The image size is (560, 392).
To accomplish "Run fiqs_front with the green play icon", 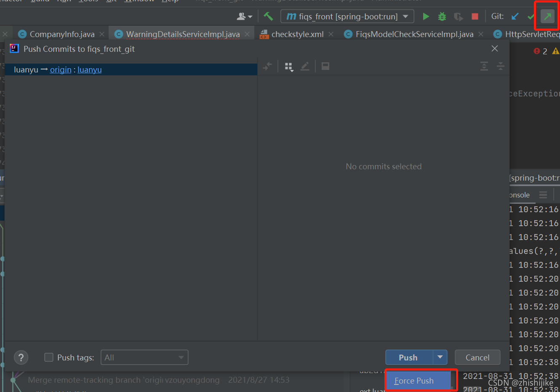I will [426, 16].
